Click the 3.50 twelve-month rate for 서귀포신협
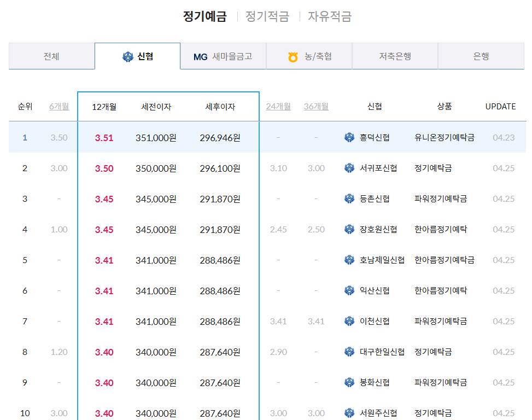Viewport: 532px width, 420px height. coord(104,168)
